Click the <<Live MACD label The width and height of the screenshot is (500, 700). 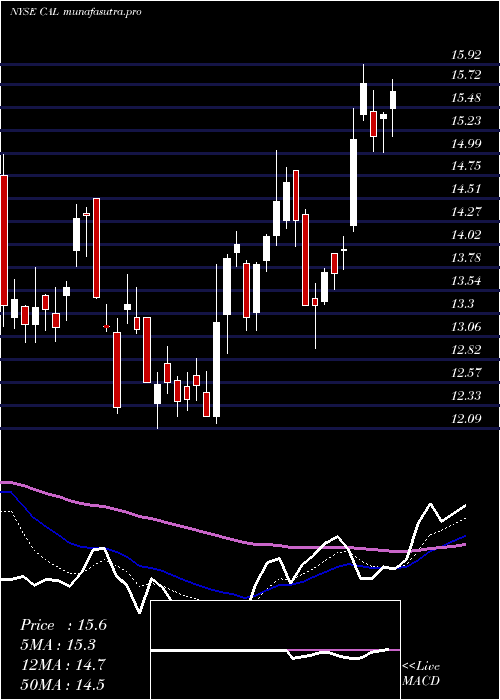[421, 673]
